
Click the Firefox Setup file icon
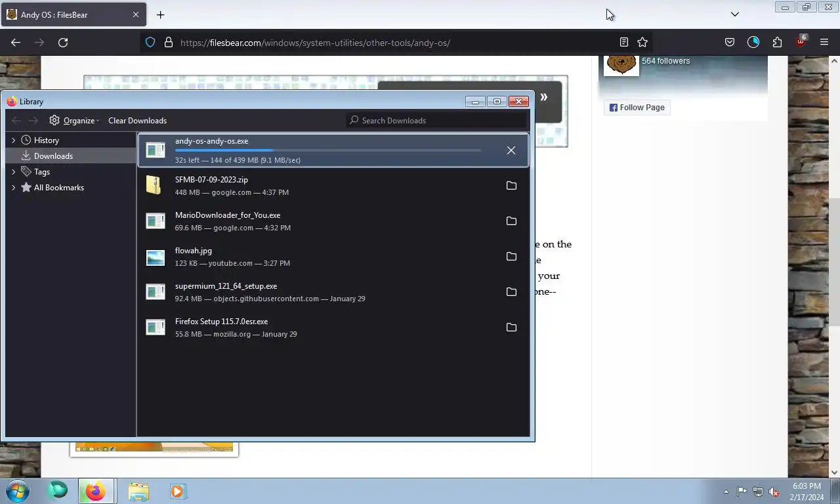156,327
